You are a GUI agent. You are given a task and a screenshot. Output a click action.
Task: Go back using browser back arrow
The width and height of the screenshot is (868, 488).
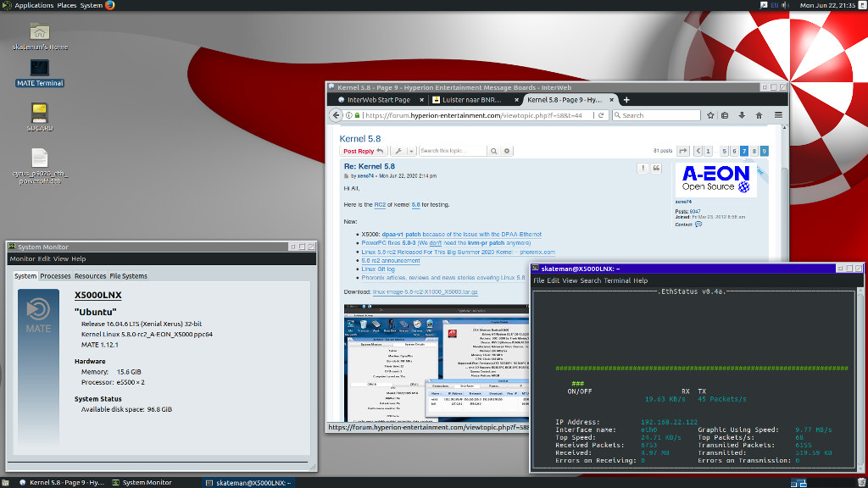tap(336, 115)
